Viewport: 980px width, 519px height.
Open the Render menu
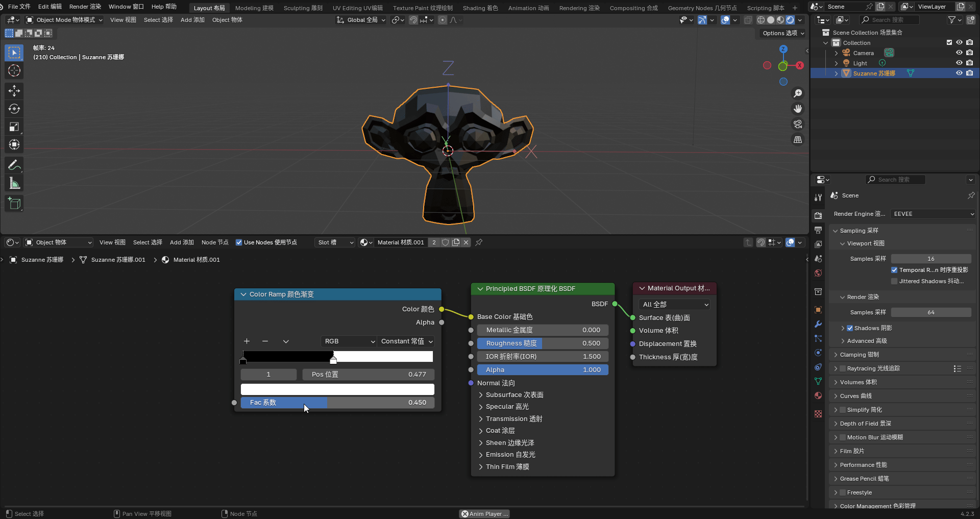click(85, 7)
